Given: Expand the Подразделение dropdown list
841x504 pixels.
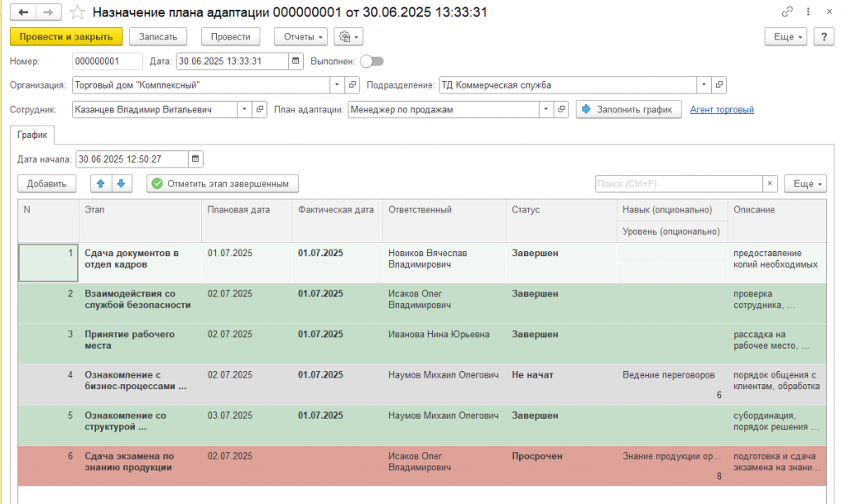Looking at the screenshot, I should point(704,85).
